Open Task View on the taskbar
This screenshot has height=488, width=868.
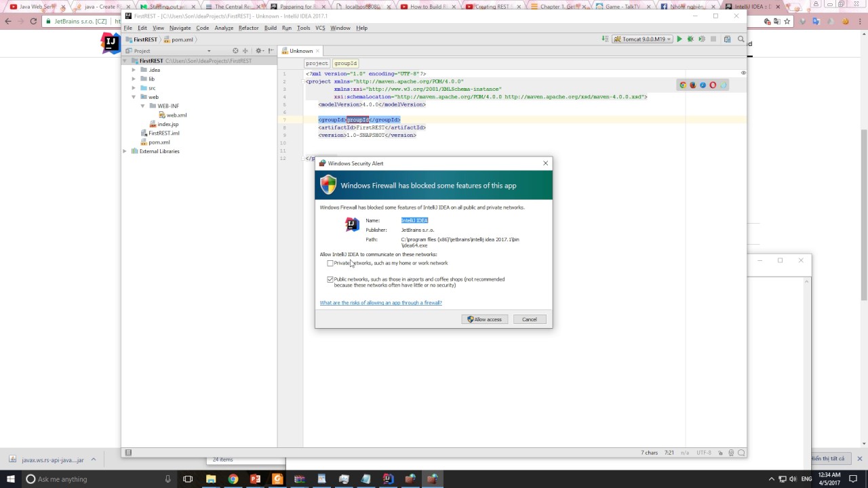tap(188, 479)
